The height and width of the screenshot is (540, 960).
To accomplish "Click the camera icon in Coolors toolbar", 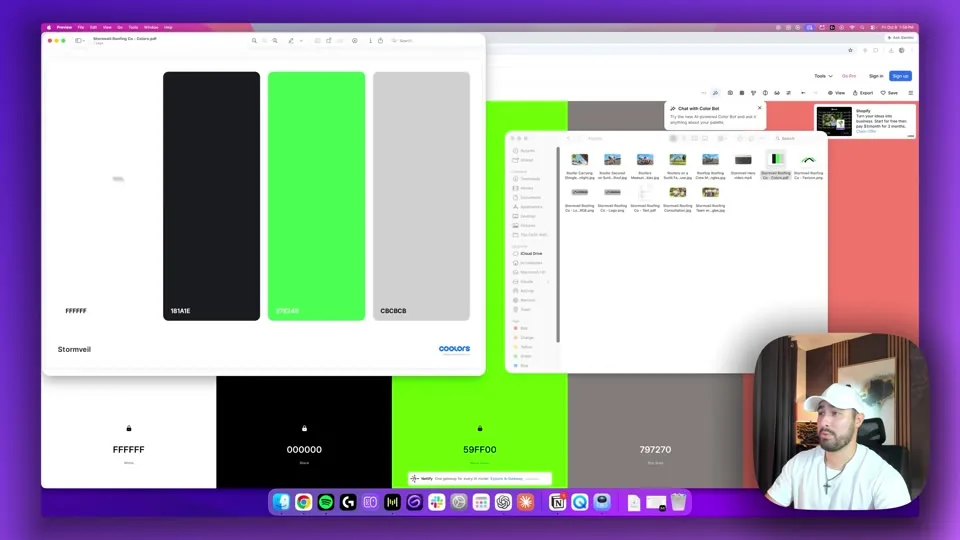I will 730,93.
